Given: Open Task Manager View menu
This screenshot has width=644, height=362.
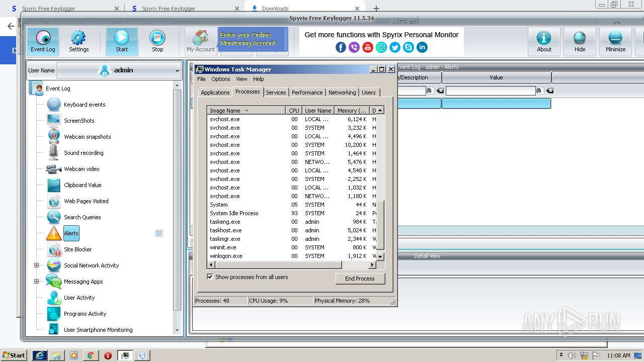Looking at the screenshot, I should pyautogui.click(x=242, y=79).
